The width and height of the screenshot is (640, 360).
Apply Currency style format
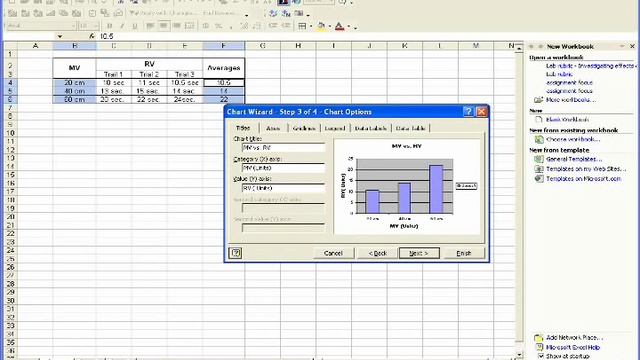206,26
